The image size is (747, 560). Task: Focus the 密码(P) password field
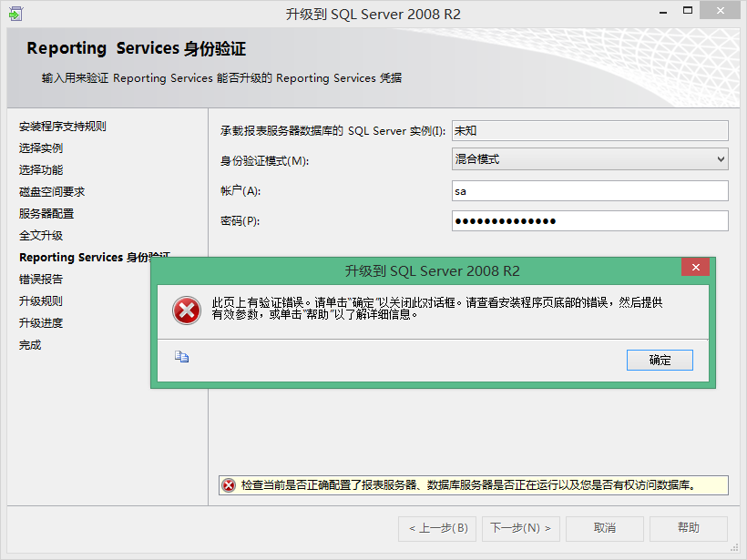point(589,221)
